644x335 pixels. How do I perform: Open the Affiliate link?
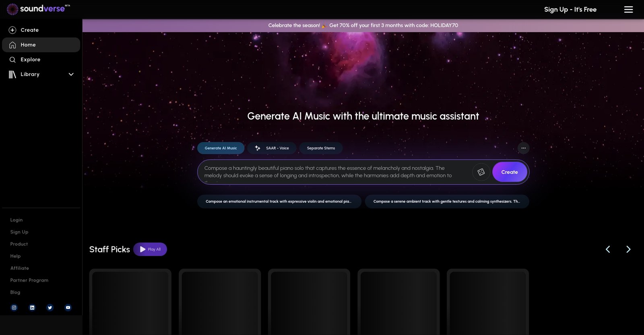pyautogui.click(x=20, y=268)
